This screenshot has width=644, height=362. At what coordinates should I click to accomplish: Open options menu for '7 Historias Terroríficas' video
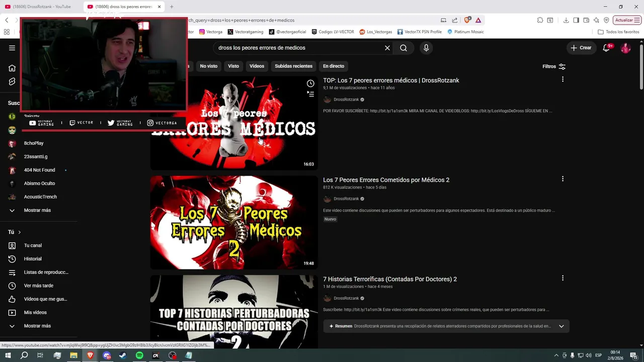(562, 278)
